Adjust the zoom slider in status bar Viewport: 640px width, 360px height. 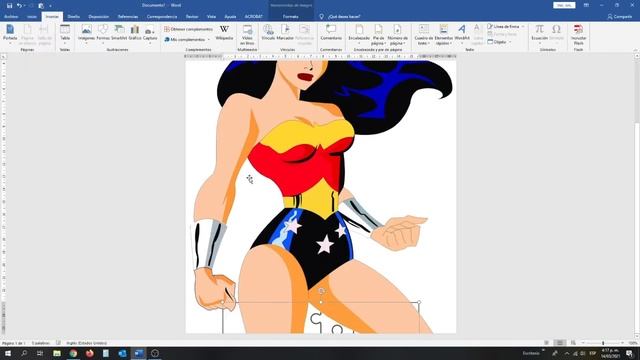tap(603, 343)
